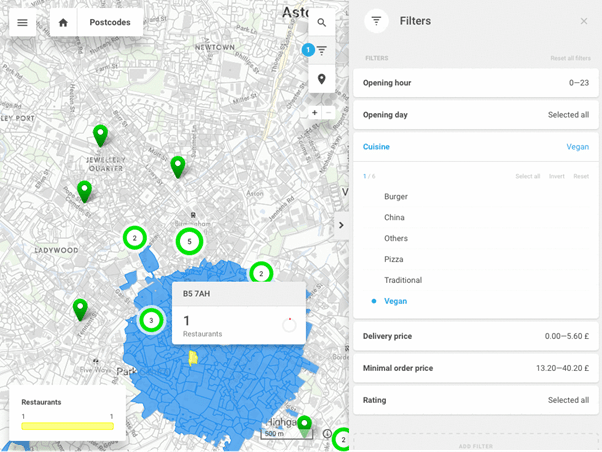The height and width of the screenshot is (452, 602).
Task: Select the Burger cuisine option
Action: point(396,196)
